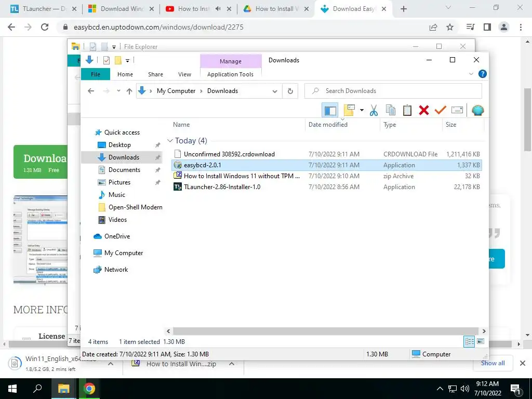Click the Back arrow in Downloads window
Screen dimensions: 532x399
pos(90,91)
